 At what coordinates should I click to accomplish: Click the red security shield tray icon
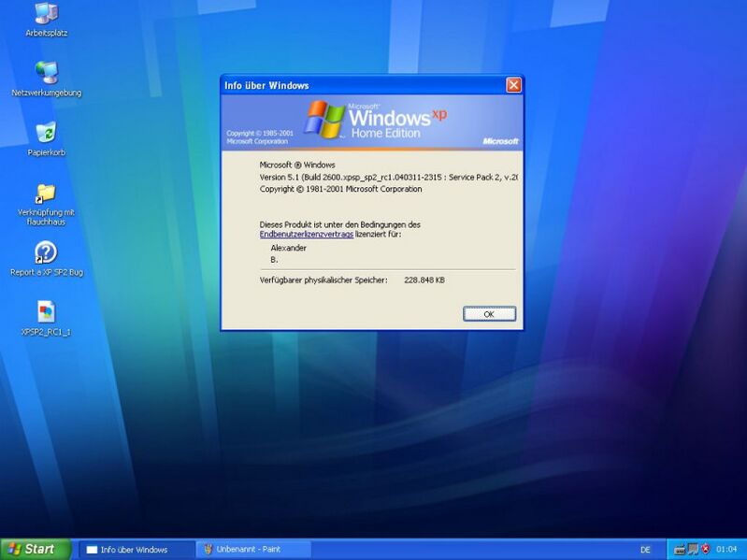[x=706, y=549]
